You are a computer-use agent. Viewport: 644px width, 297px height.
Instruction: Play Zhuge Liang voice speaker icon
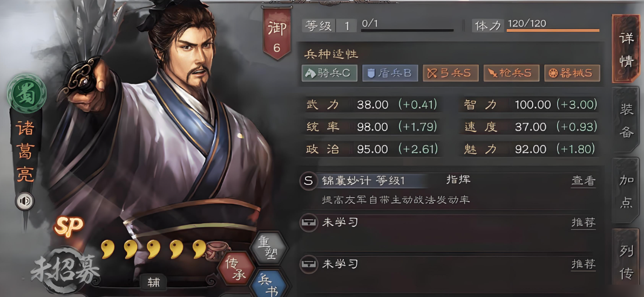tap(25, 201)
